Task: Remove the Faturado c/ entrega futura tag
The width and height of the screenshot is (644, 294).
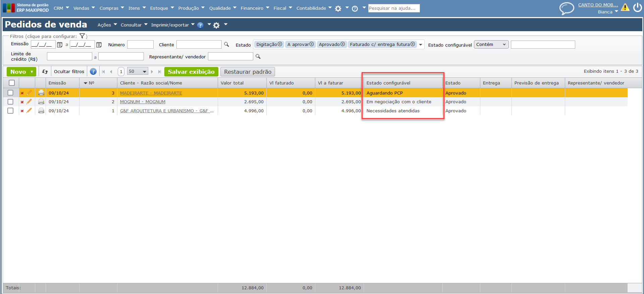Action: tap(413, 44)
